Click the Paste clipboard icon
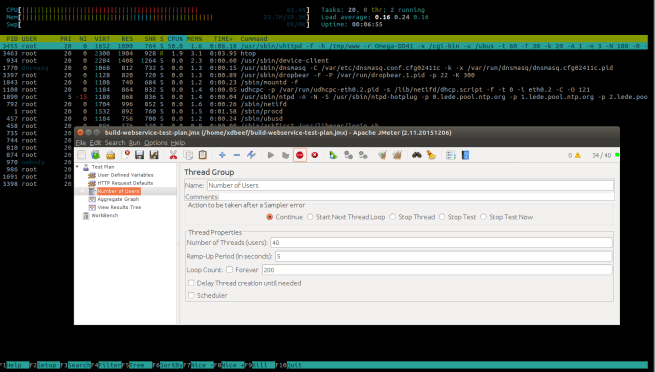The image size is (655, 372). [x=203, y=155]
